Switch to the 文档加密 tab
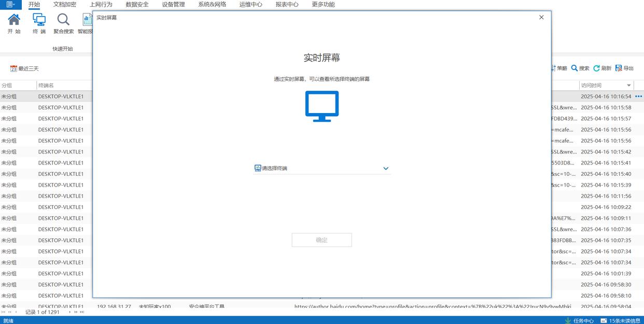 point(65,4)
